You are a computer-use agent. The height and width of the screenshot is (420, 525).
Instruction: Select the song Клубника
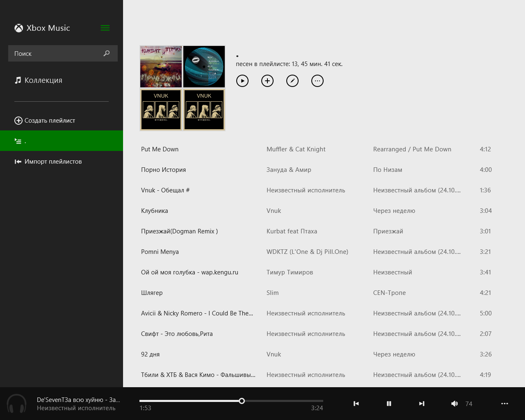[155, 211]
